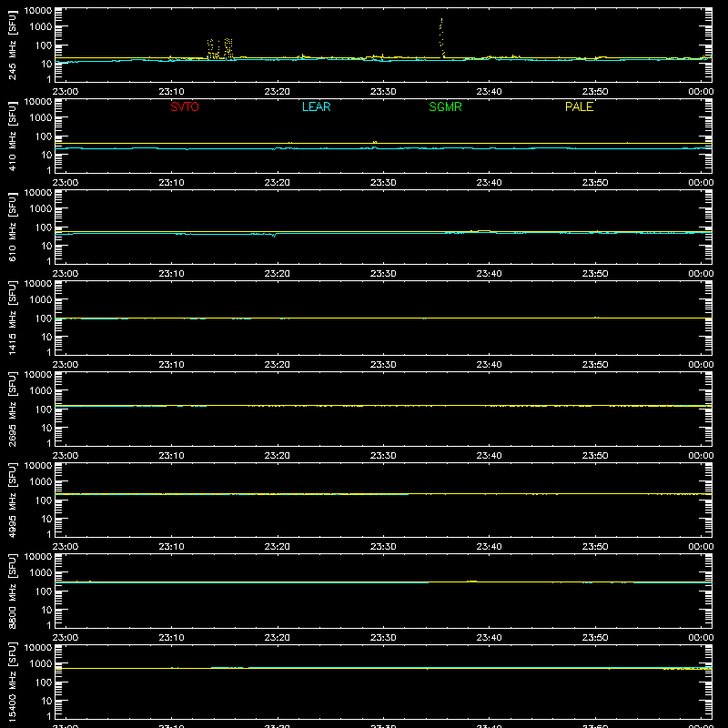Select the 245 MHz [SFU] axis title
The height and width of the screenshot is (728, 728).
[x=13, y=45]
